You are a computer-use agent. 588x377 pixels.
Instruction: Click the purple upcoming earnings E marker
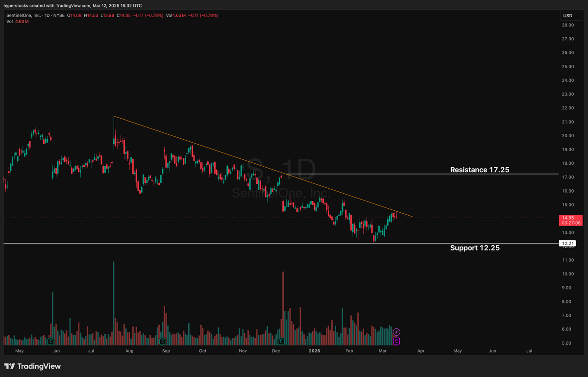tap(397, 340)
